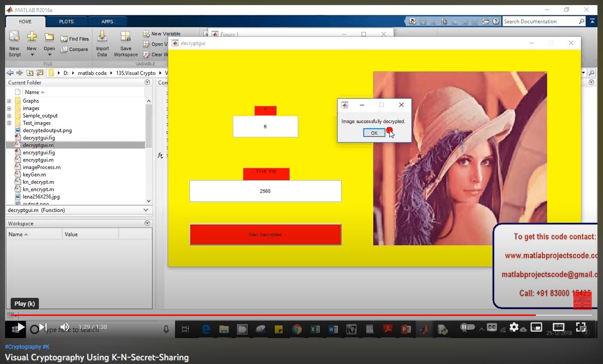Viewport: 603px width, 364px height.
Task: Go up one folder level icon
Action: (x=30, y=73)
